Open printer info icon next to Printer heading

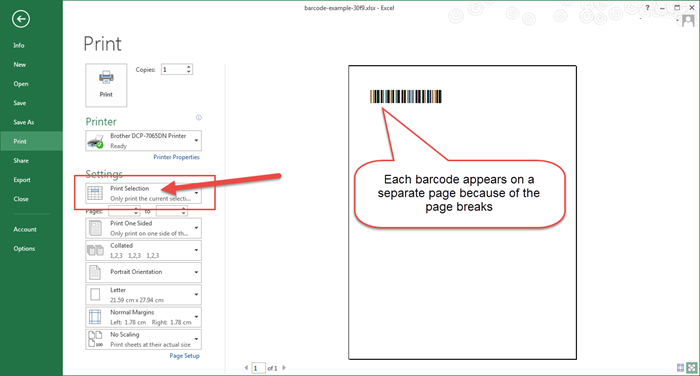[x=199, y=117]
